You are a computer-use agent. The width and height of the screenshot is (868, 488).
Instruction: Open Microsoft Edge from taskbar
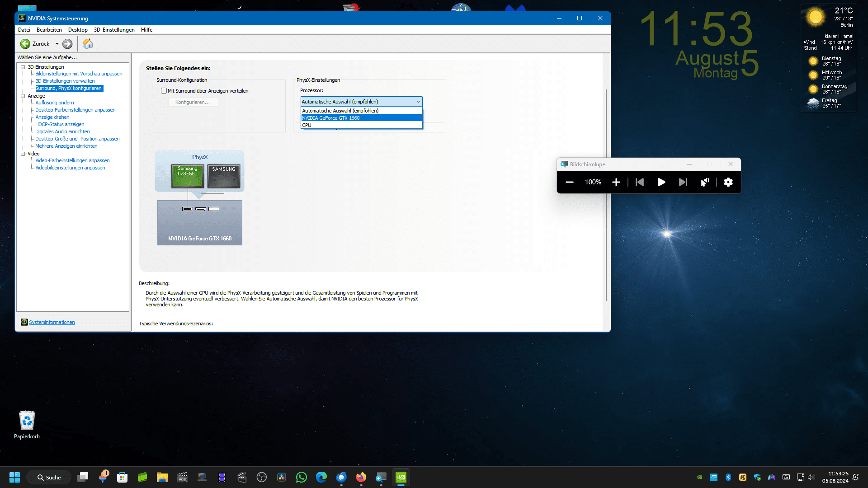coord(321,477)
